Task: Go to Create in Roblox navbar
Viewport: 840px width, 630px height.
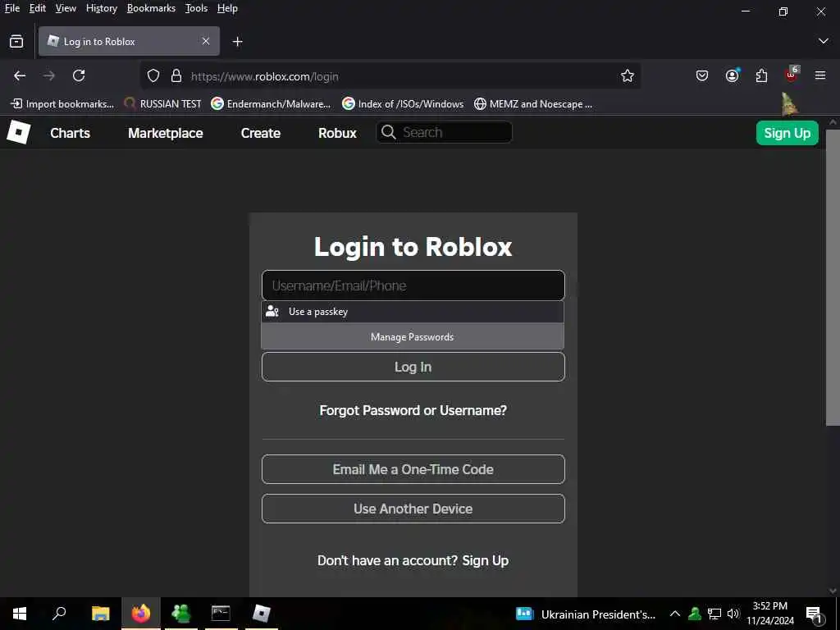Action: 260,133
